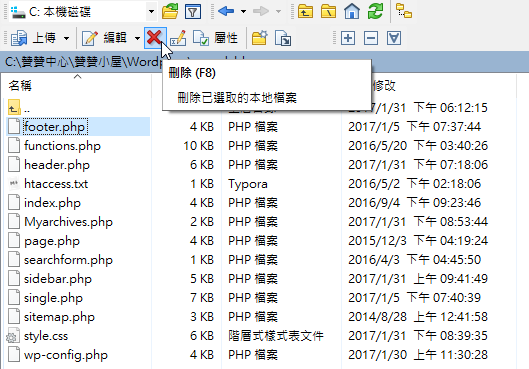Go to the home directory icon
Viewport: 529px width, 369px height.
(x=352, y=11)
